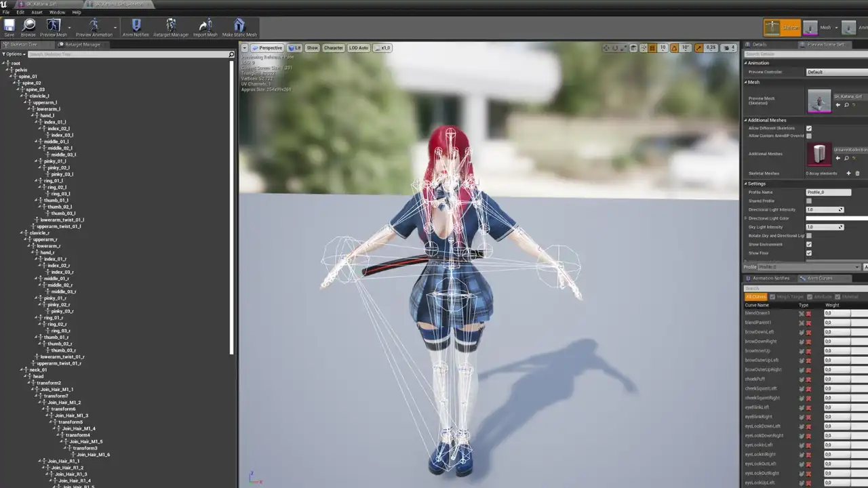868x488 pixels.
Task: Click the LOD Auto button
Action: [359, 48]
